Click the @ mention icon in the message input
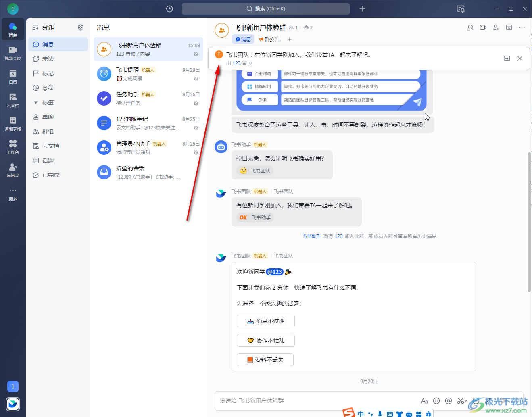 coord(449,401)
